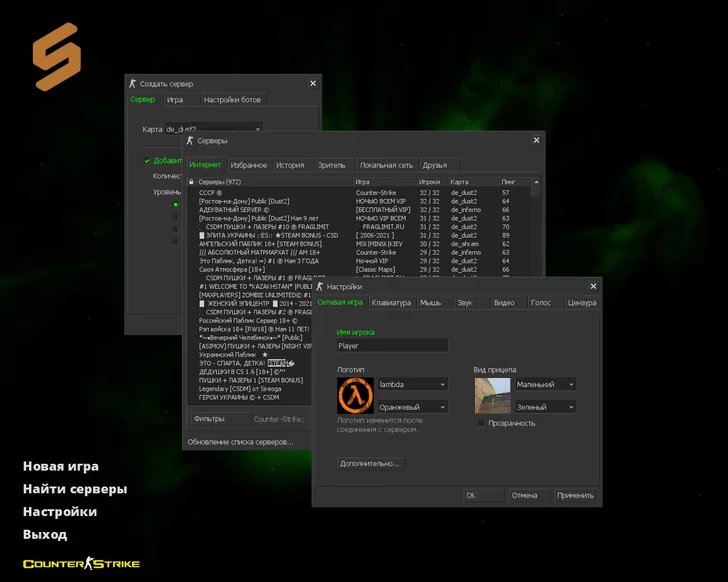Close the Серверы window
This screenshot has height=582, width=728.
[x=536, y=141]
